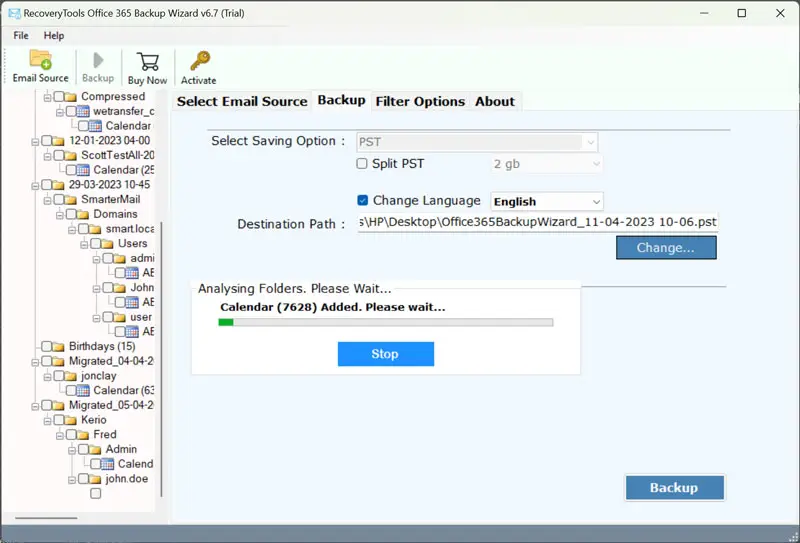800x543 pixels.
Task: Enable the Split PST checkbox
Action: [x=362, y=164]
